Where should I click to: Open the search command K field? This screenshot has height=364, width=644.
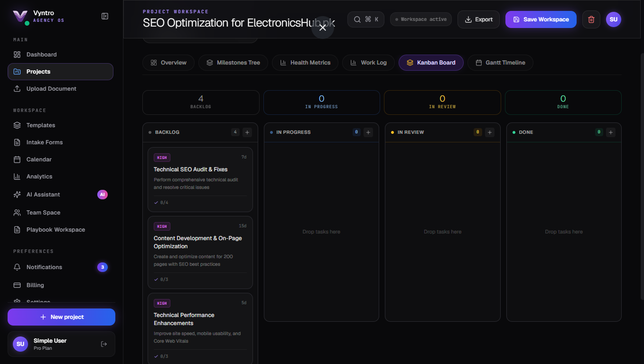tap(366, 19)
